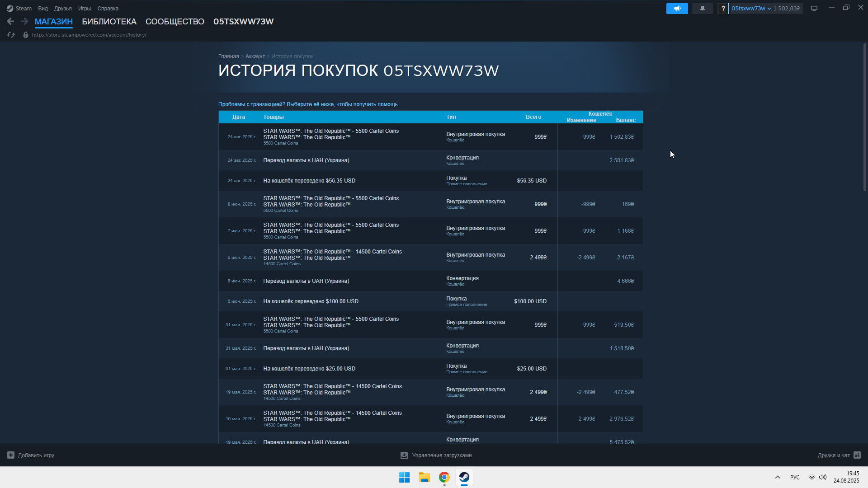Click Главная breadcrumb link
This screenshot has width=868, height=488.
[x=229, y=56]
